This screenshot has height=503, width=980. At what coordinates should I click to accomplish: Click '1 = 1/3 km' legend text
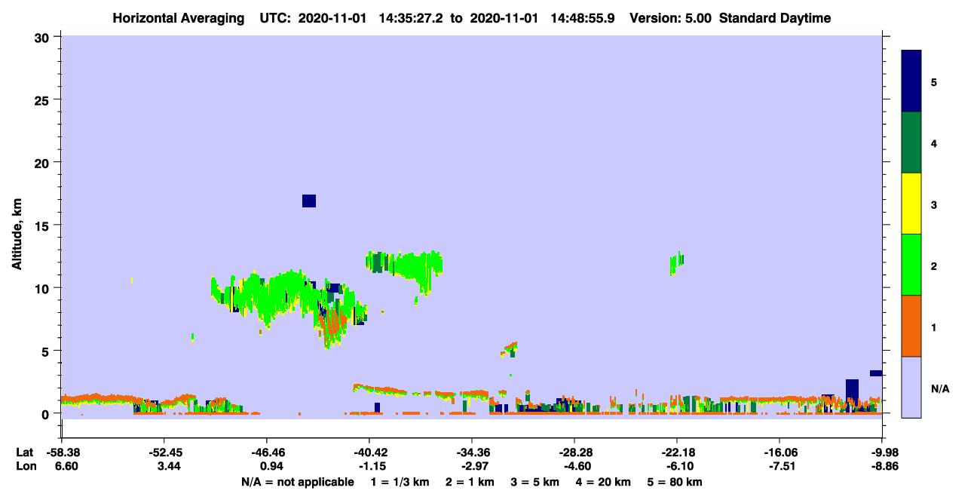pyautogui.click(x=401, y=482)
